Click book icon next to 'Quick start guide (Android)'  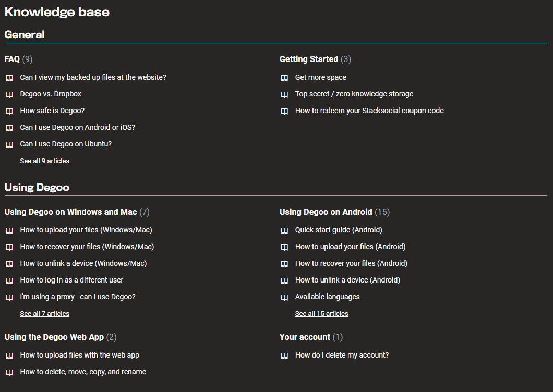[284, 230]
